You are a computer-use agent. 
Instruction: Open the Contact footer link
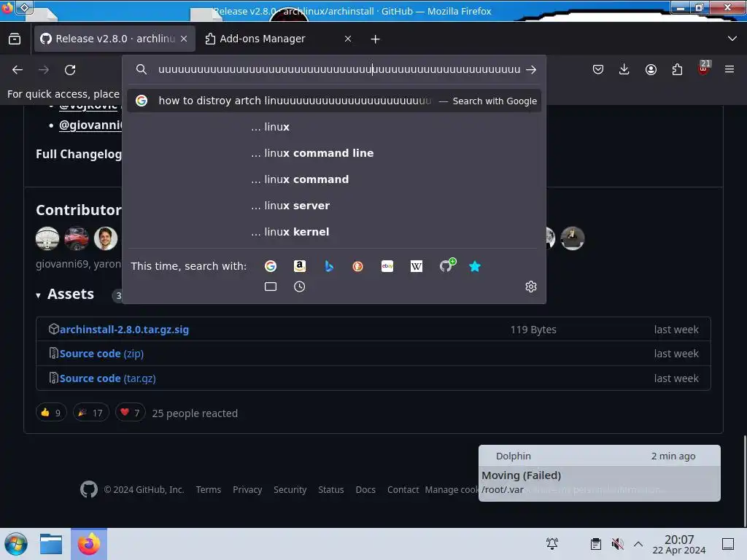coord(403,489)
